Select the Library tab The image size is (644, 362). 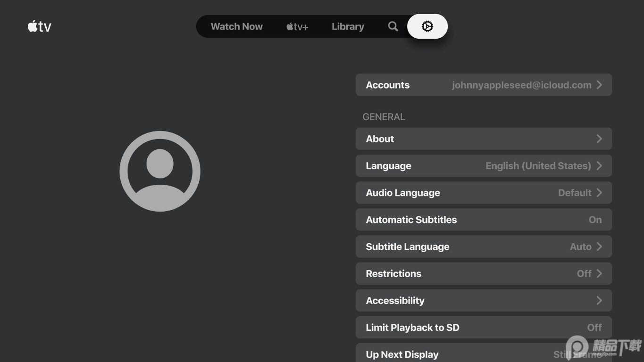tap(348, 26)
